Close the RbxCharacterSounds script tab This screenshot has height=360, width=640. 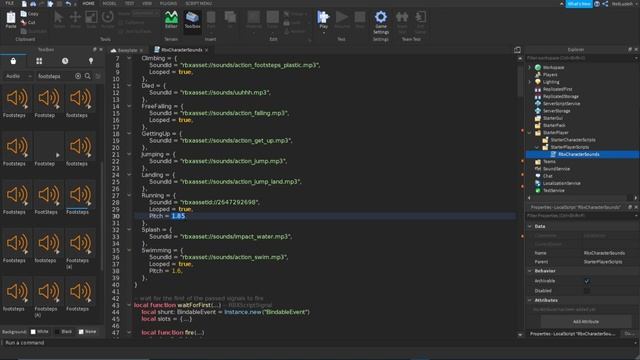[x=207, y=50]
